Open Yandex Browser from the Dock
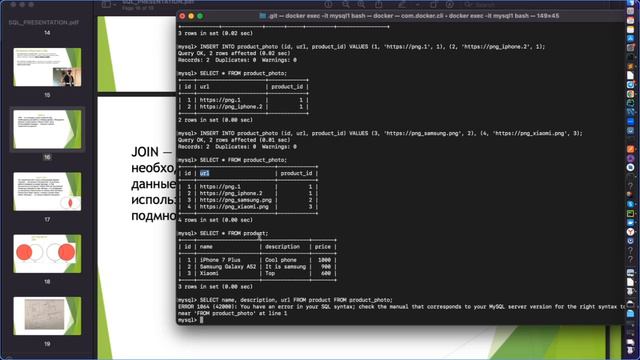 click(631, 231)
